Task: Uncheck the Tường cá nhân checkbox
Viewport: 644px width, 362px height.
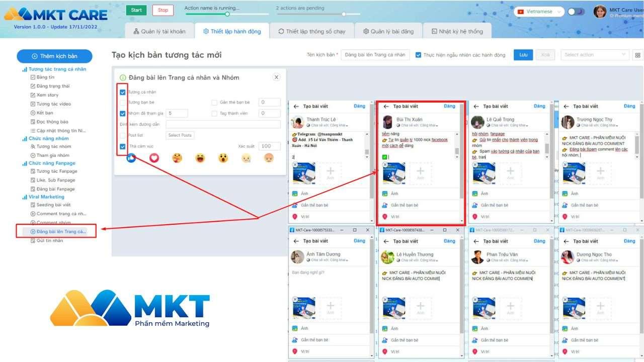Action: 123,92
